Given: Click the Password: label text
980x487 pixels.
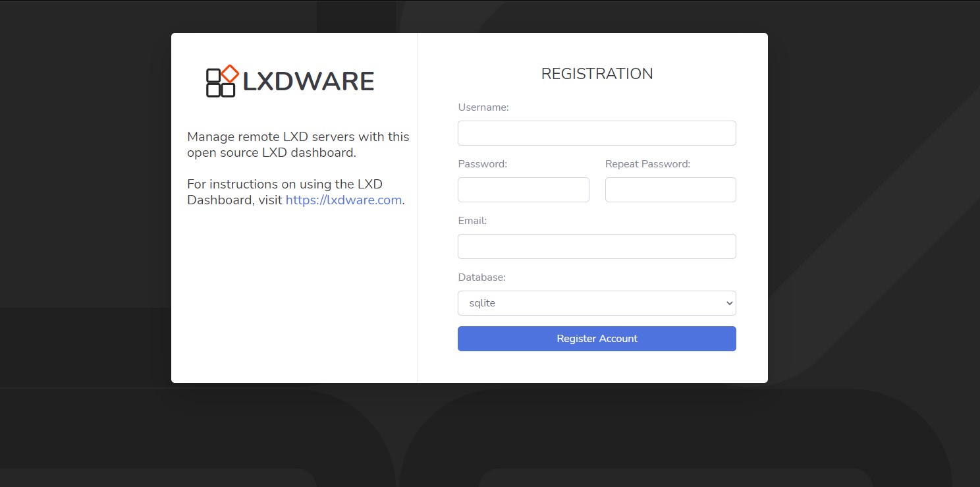Looking at the screenshot, I should pos(482,164).
